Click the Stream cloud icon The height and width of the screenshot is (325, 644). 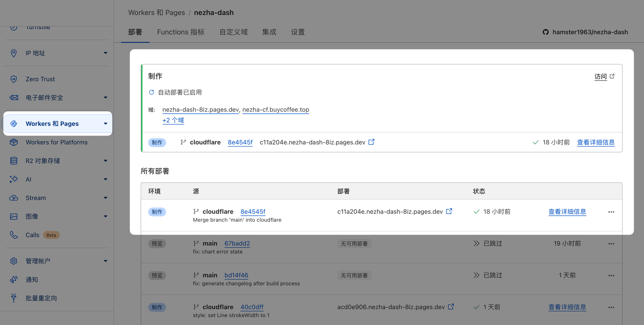13,198
